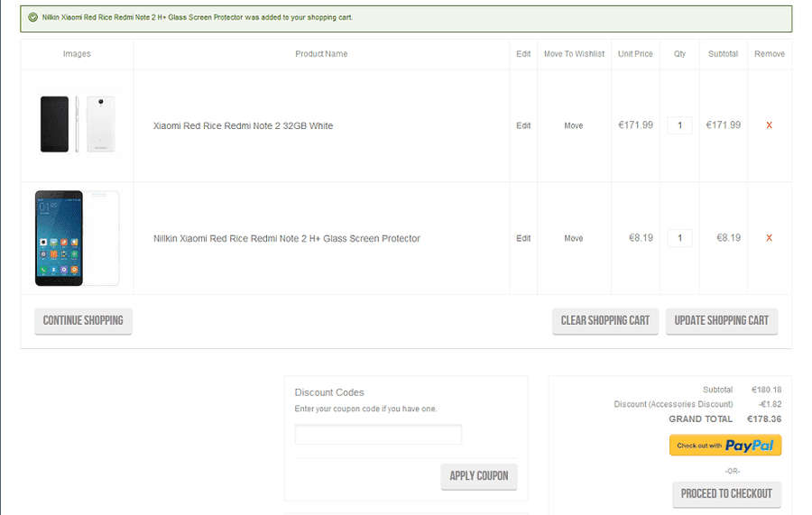
Task: Click the Unit Price column header
Action: tap(635, 54)
